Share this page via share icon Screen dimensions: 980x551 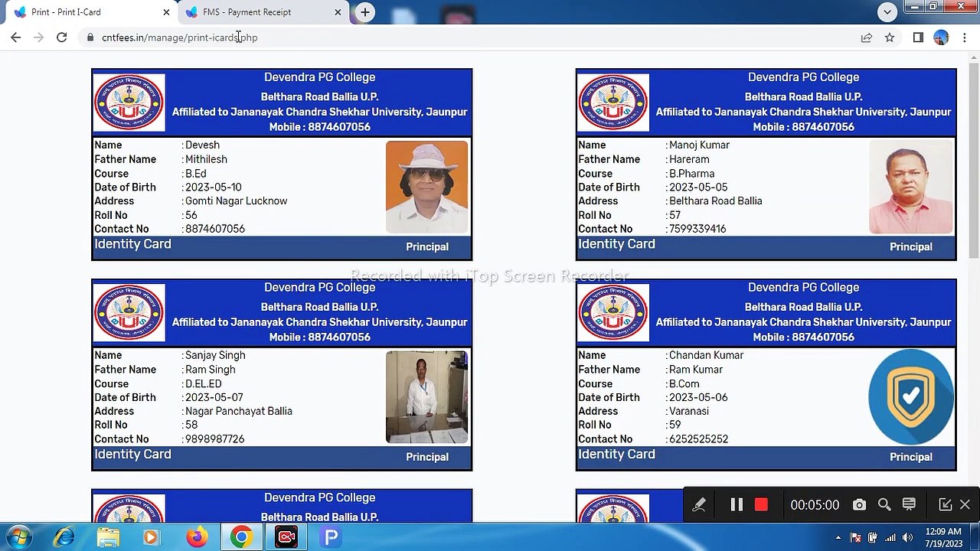coord(867,37)
